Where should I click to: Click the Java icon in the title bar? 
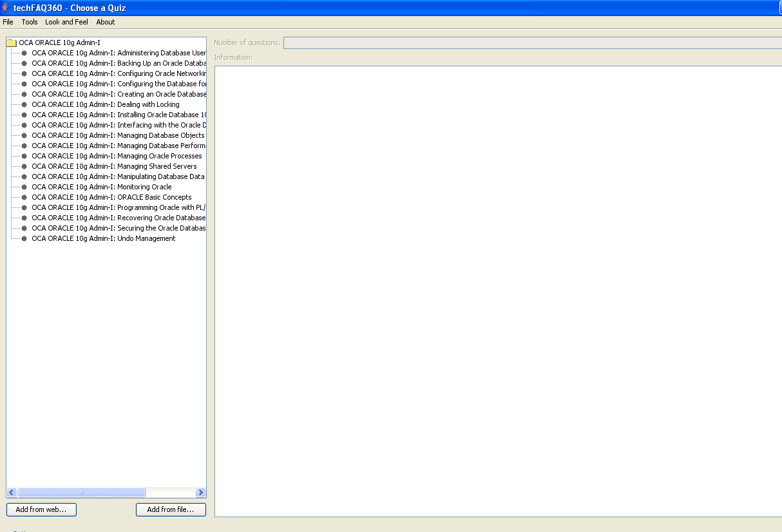tap(6, 8)
